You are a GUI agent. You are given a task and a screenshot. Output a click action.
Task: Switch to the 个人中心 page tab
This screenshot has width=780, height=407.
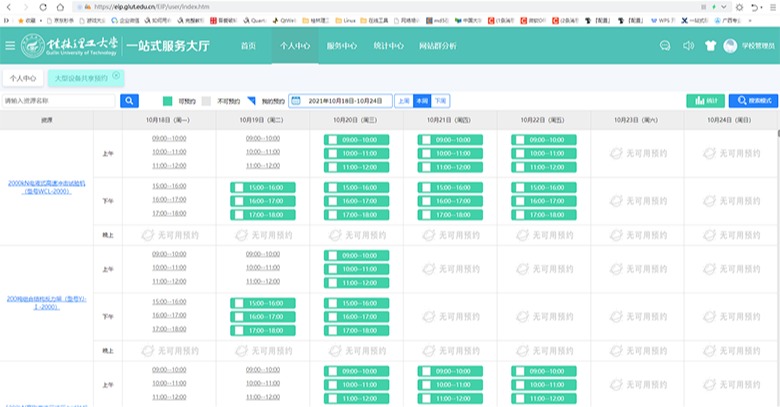23,77
